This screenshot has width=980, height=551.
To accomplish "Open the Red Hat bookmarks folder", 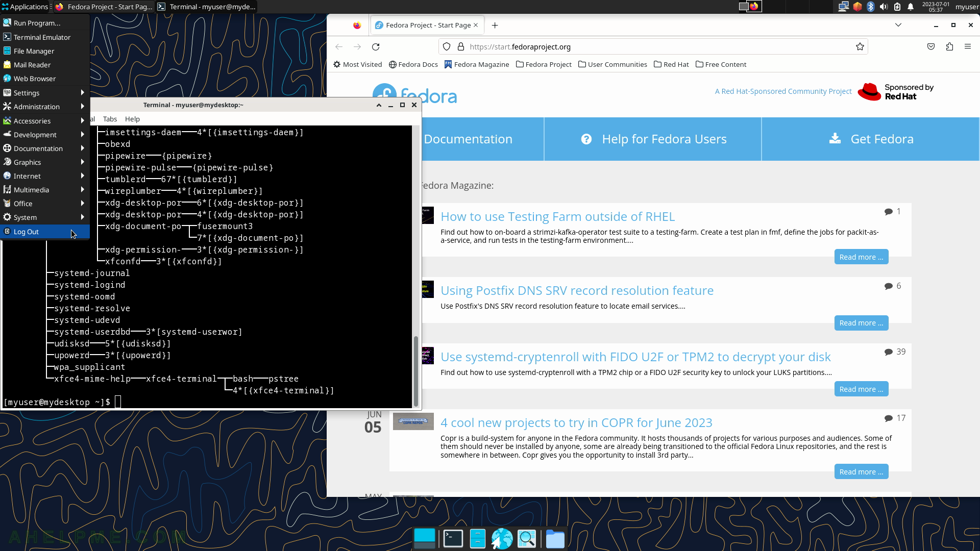I will (671, 64).
